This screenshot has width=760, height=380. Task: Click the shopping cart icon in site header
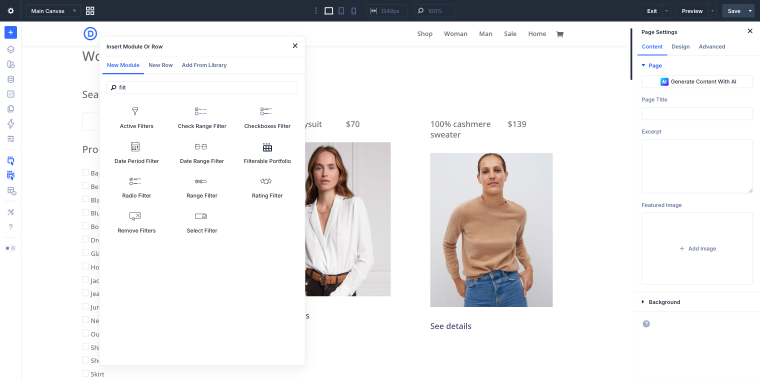[559, 34]
